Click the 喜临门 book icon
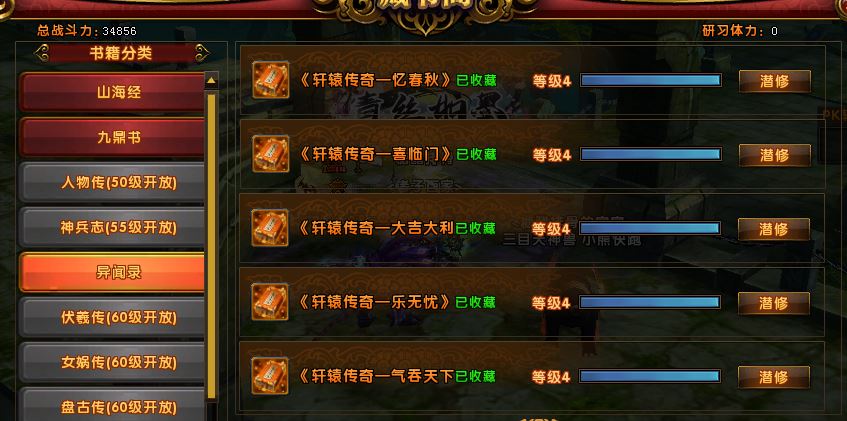Image resolution: width=847 pixels, height=421 pixels. 271,154
